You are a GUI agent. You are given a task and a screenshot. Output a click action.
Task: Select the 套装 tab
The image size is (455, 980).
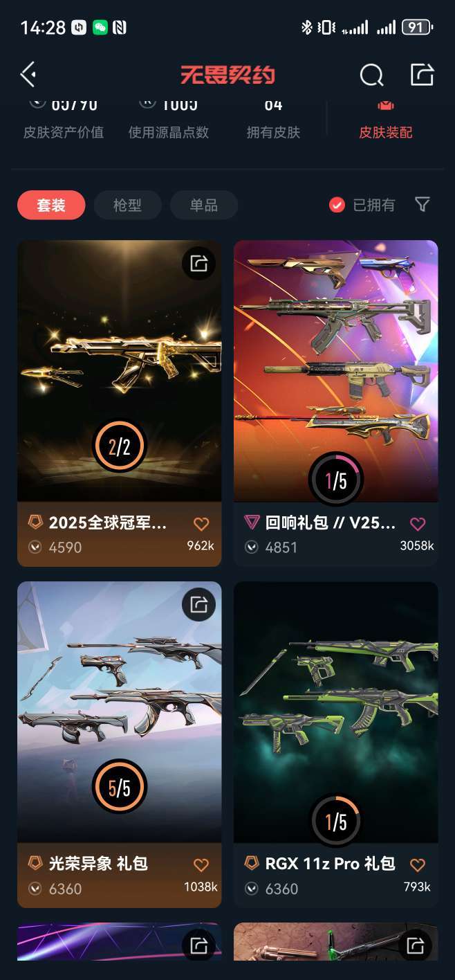click(51, 205)
